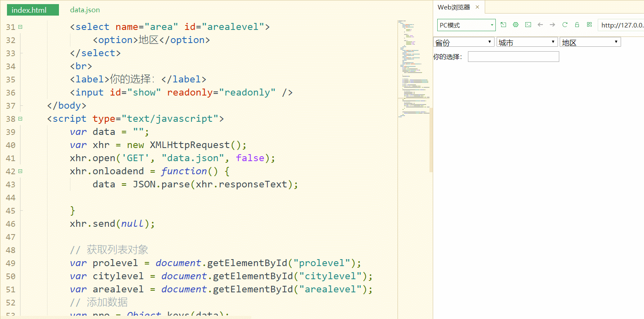The width and height of the screenshot is (644, 319).
Task: Go forward in the built-in browser
Action: pos(552,25)
